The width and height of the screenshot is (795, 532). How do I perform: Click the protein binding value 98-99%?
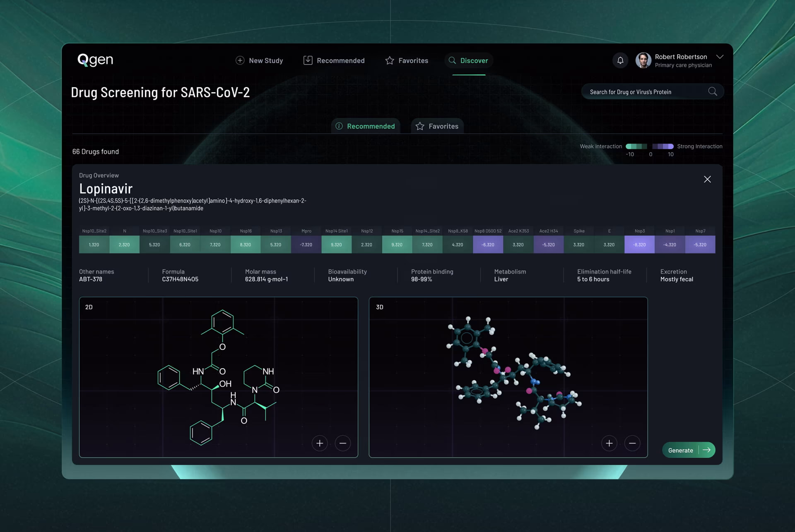point(422,279)
